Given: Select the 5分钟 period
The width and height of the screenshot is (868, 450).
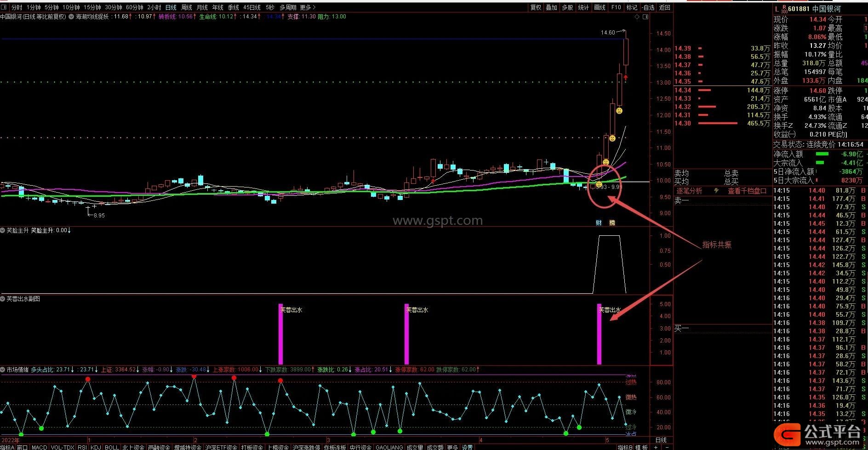Looking at the screenshot, I should (x=51, y=7).
